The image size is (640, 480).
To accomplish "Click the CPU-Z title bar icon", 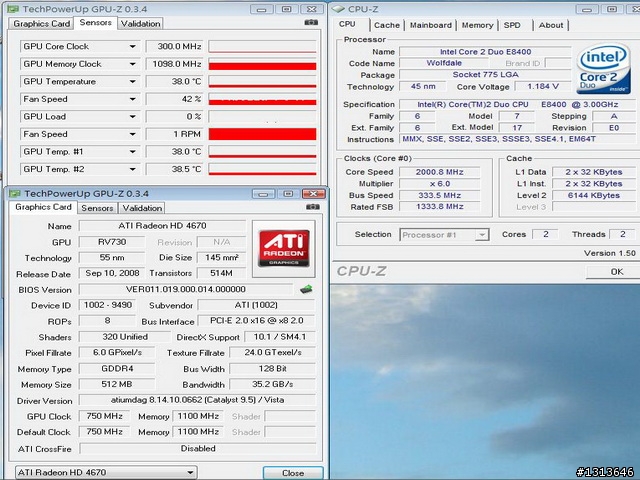I will pyautogui.click(x=339, y=9).
